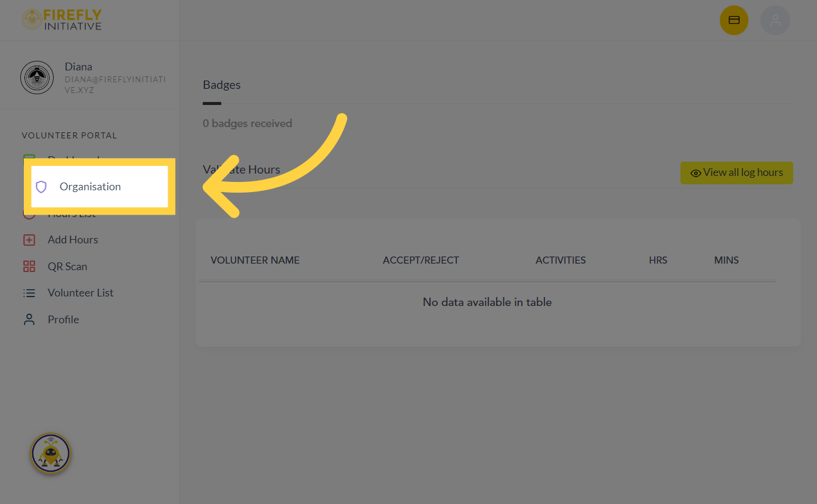Sort by HRS column header
817x504 pixels.
click(x=658, y=260)
